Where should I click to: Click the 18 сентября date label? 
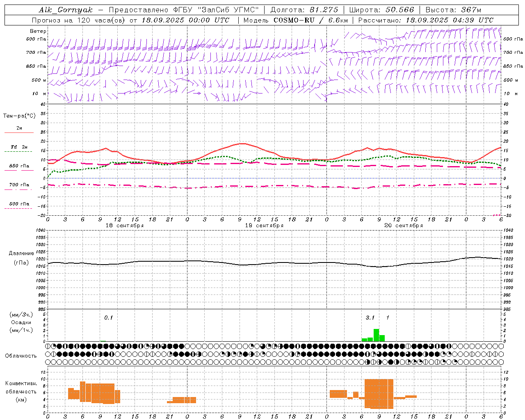[125, 226]
